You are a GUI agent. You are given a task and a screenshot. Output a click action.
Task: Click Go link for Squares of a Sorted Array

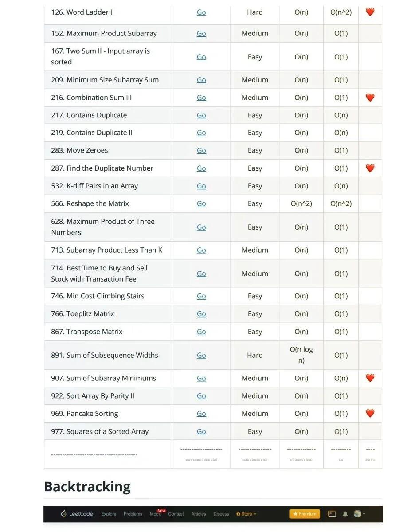(201, 431)
